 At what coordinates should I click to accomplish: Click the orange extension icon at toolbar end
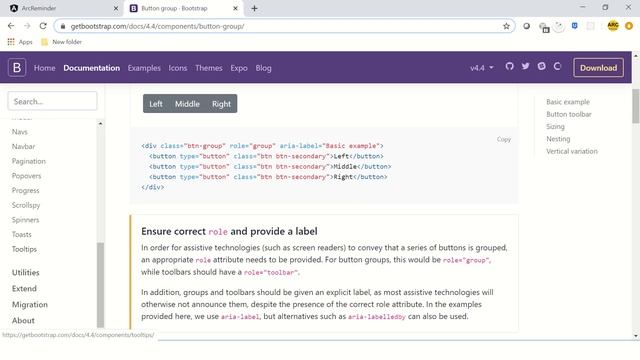pos(629,26)
